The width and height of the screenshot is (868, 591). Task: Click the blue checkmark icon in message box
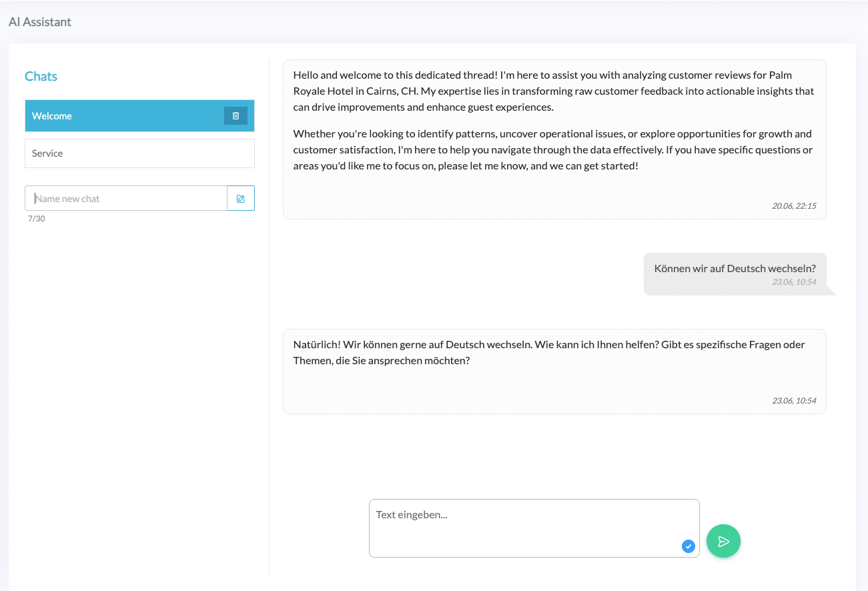(x=689, y=546)
